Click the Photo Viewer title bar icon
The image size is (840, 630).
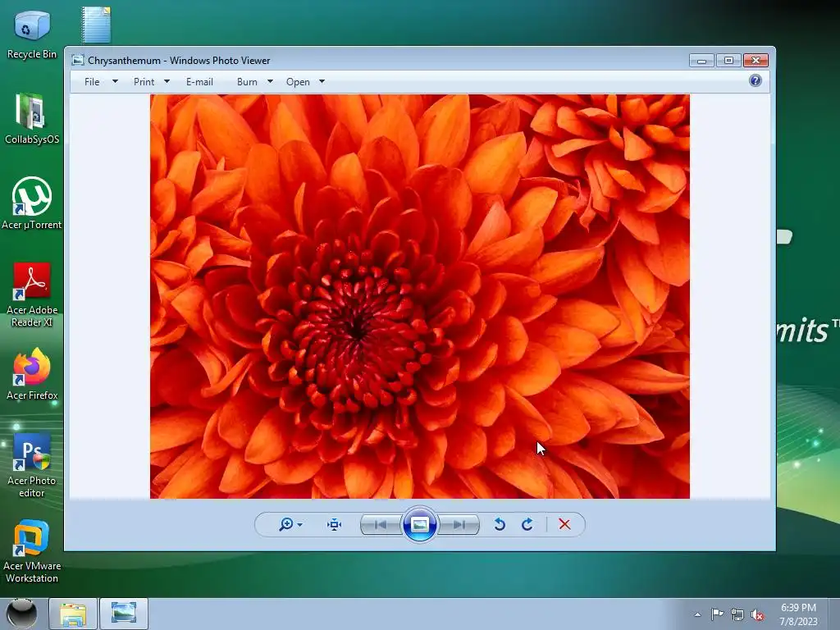click(78, 60)
